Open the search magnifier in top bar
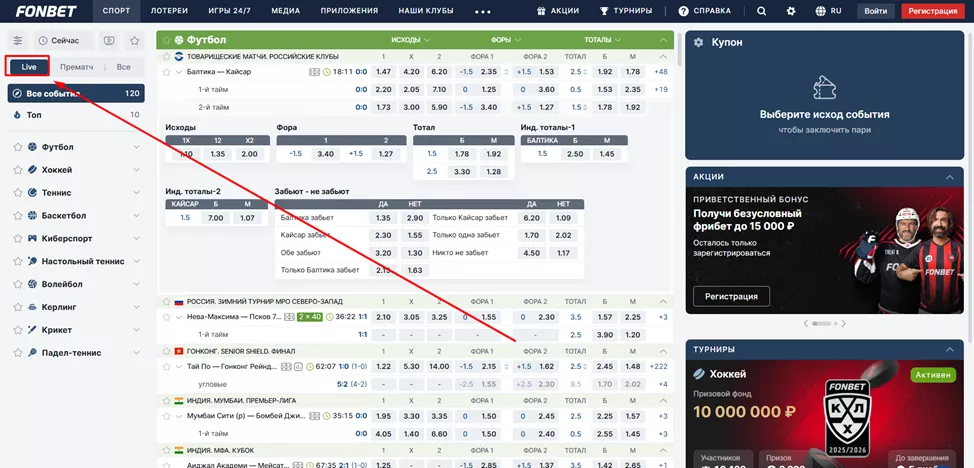The image size is (974, 468). 761,11
